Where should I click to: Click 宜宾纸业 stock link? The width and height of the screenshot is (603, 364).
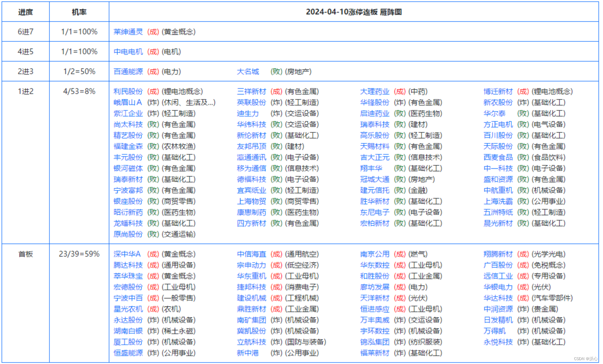click(x=251, y=190)
